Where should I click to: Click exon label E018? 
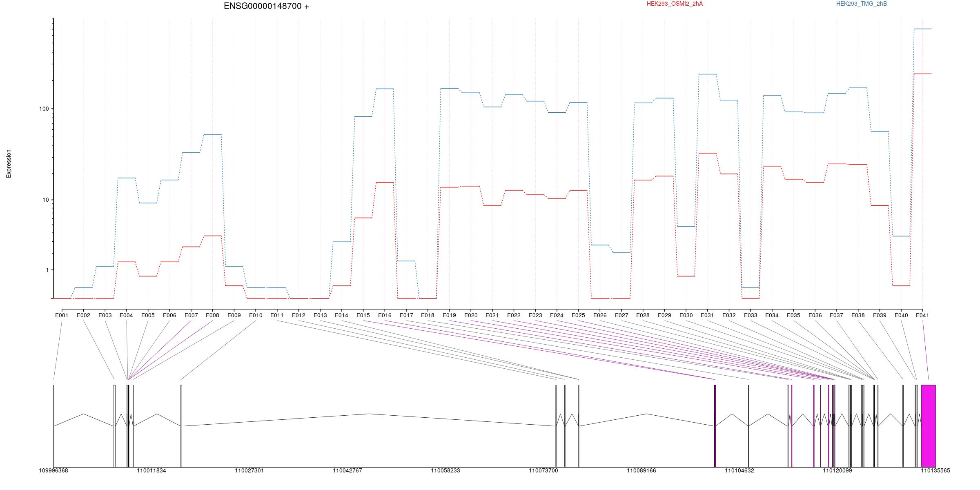[x=428, y=315]
